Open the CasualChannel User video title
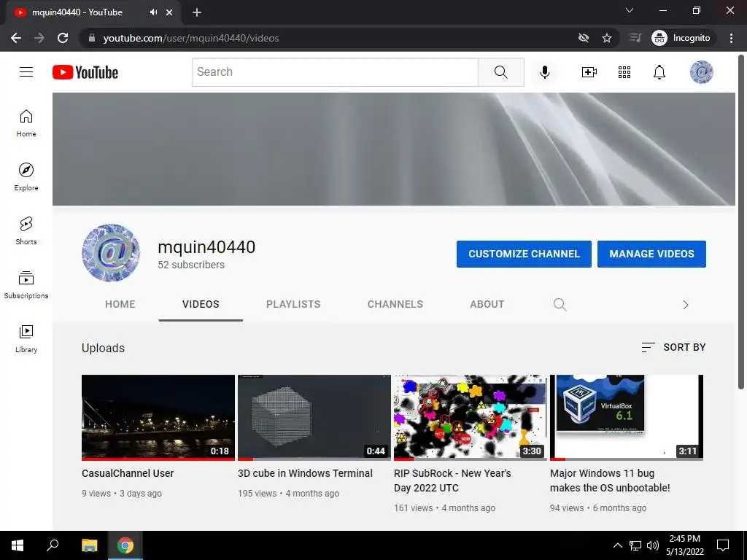 128,473
